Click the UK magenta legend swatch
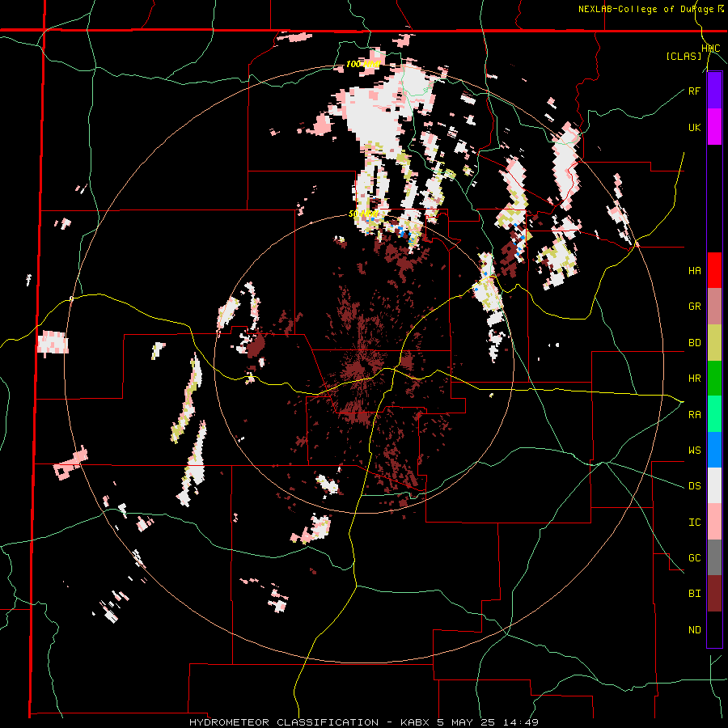Screen dimensions: 728x728 pyautogui.click(x=714, y=127)
